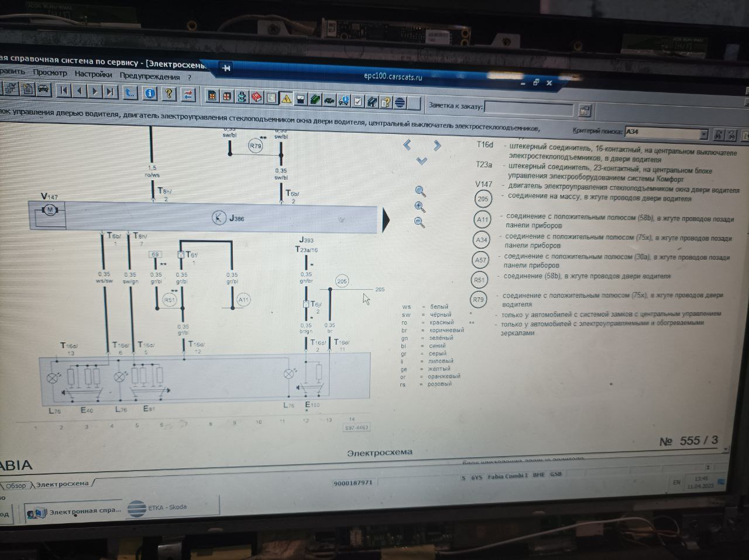Open the Электронная спра... taskbar button
749x560 pixels.
73,511
